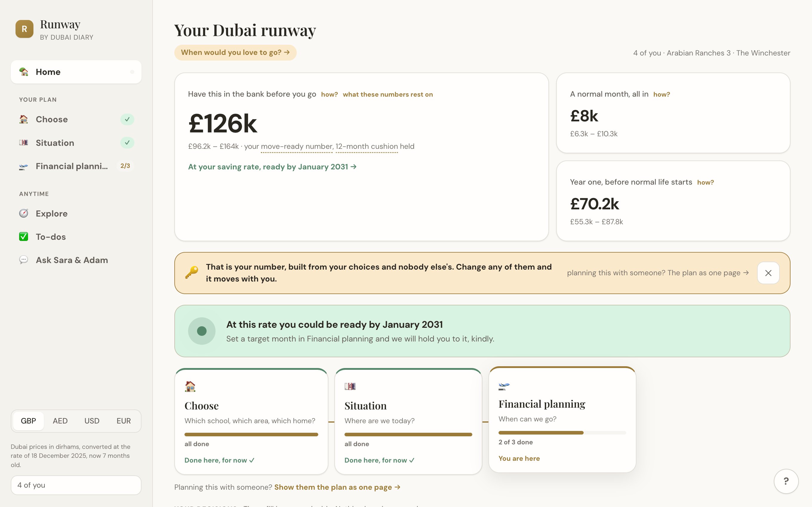Click the Runway R logo icon
This screenshot has width=812, height=507.
pos(24,29)
